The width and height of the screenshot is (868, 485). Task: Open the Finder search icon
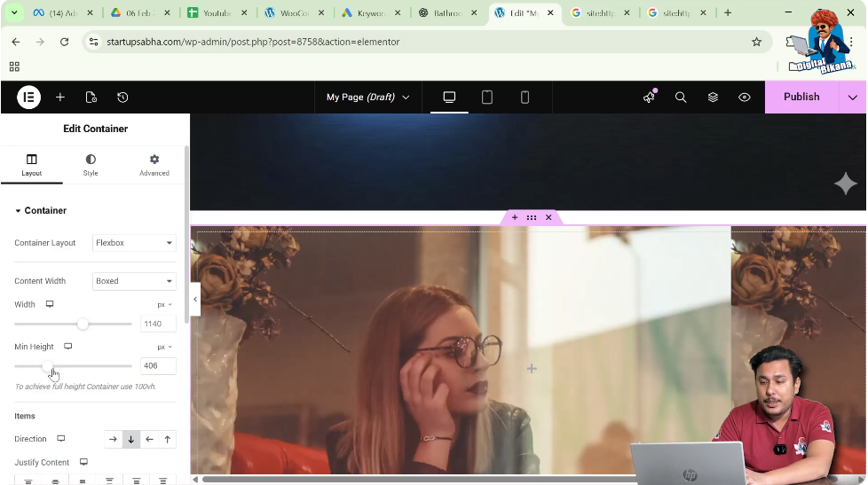[681, 98]
